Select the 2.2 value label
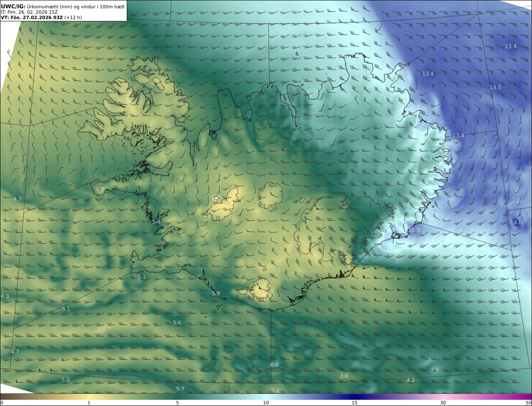Screen dimensions: 532x406 tap(101, 330)
